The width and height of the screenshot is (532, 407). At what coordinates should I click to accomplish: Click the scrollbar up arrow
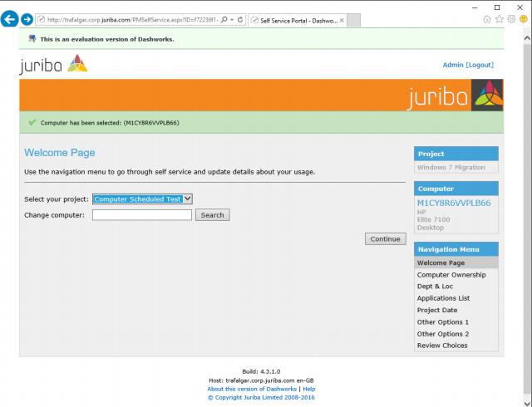(x=527, y=38)
